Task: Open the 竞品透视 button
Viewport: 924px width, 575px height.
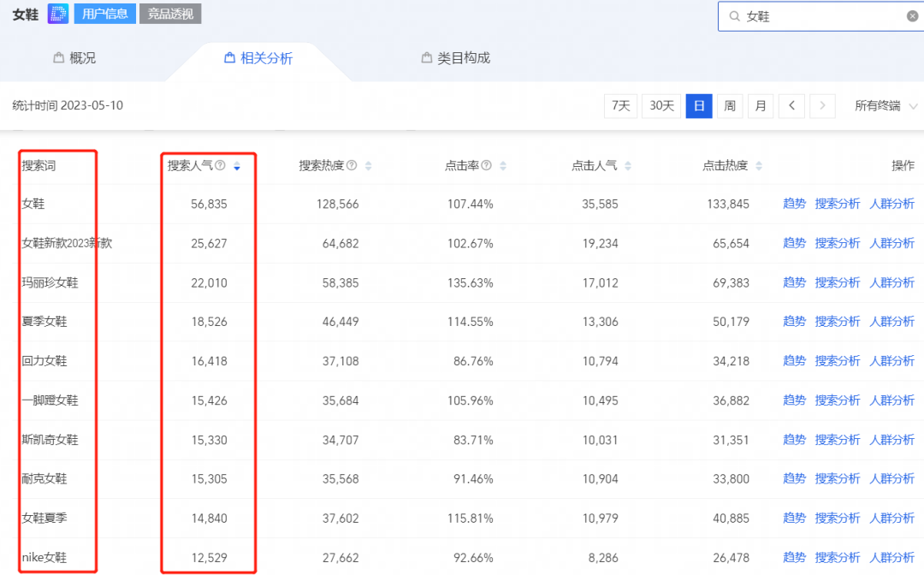Action: tap(170, 14)
